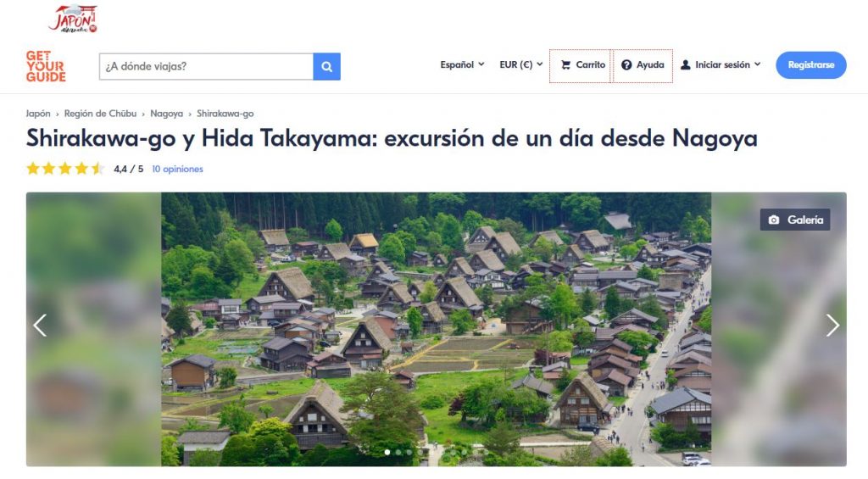Click the Japón Alternativo logo
Screen dimensions: 868x479
point(74,19)
